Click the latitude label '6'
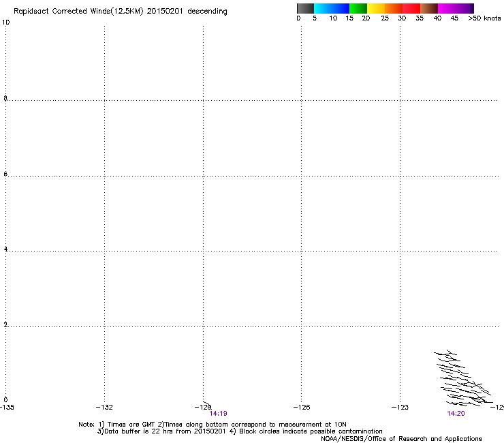Screen dimensions: 504x443 [5, 174]
